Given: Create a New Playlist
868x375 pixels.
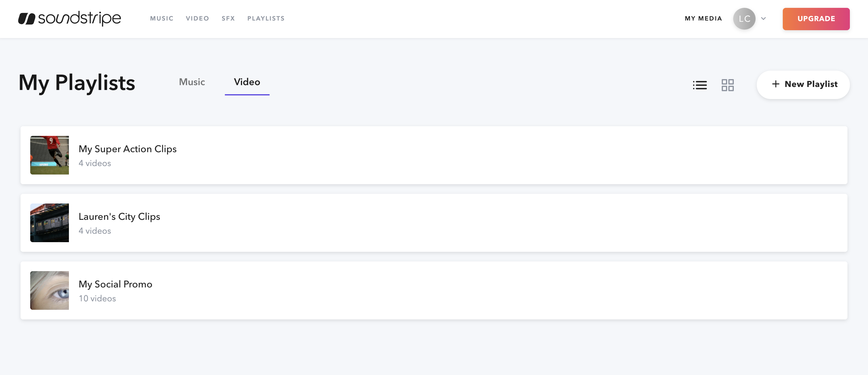Looking at the screenshot, I should (x=803, y=85).
